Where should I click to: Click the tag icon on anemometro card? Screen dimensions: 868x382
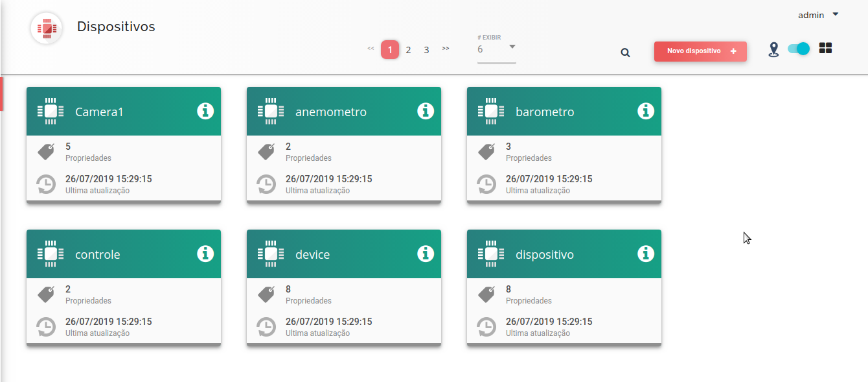point(266,152)
